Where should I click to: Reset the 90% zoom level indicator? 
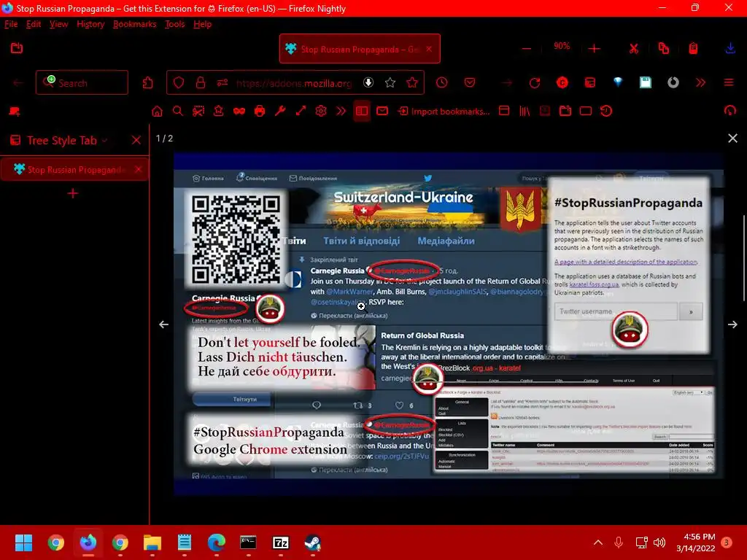[x=562, y=46]
